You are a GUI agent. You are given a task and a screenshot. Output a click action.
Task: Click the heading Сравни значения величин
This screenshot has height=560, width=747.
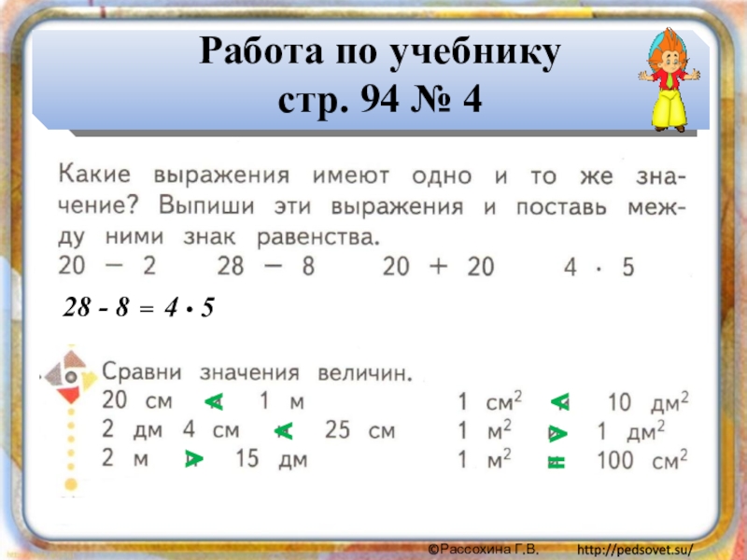pyautogui.click(x=258, y=372)
